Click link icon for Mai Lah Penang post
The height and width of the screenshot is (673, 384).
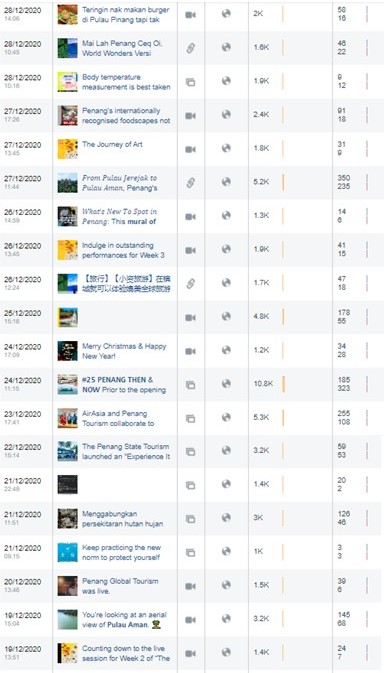tap(190, 49)
